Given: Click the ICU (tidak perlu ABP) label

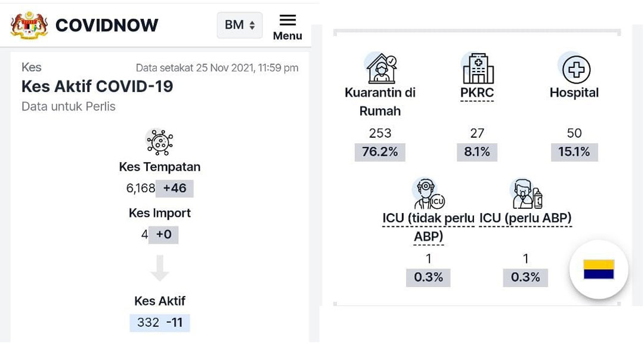Looking at the screenshot, I should click(x=428, y=227).
